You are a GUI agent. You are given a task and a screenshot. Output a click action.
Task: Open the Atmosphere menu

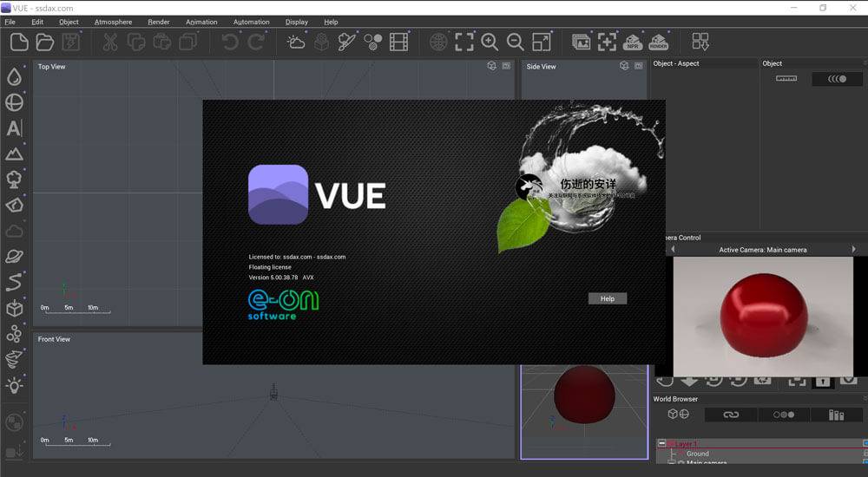tap(113, 23)
